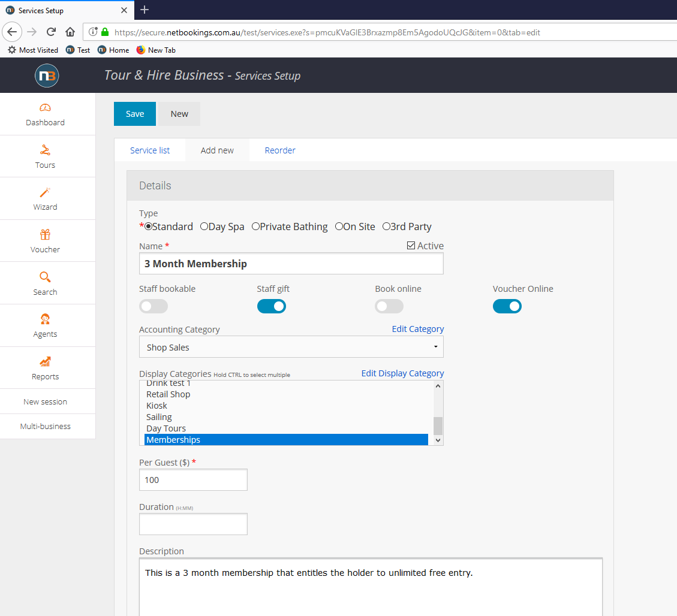The height and width of the screenshot is (616, 677).
Task: Launch the Wizard wand icon
Action: tap(46, 192)
